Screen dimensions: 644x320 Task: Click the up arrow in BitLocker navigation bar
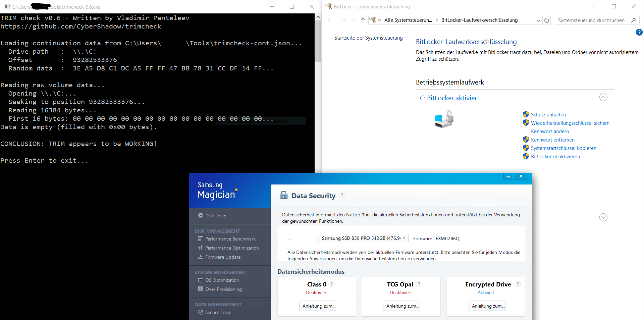[363, 20]
